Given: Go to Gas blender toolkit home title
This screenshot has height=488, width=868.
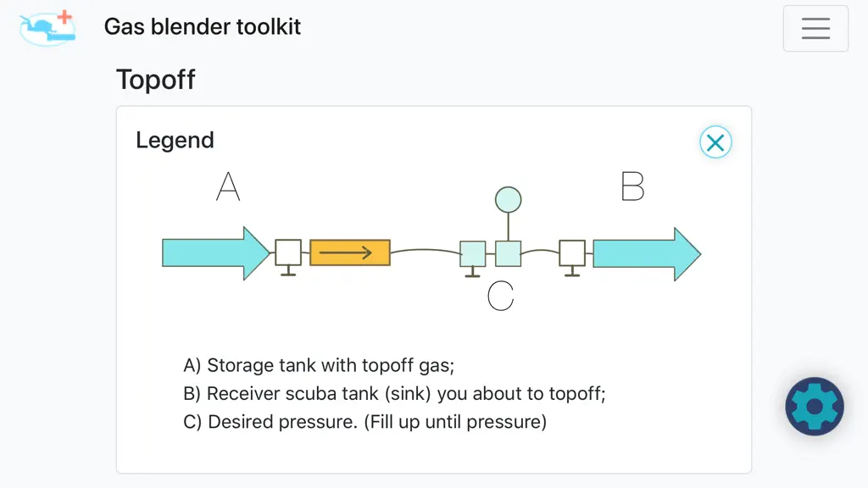Looking at the screenshot, I should [202, 26].
